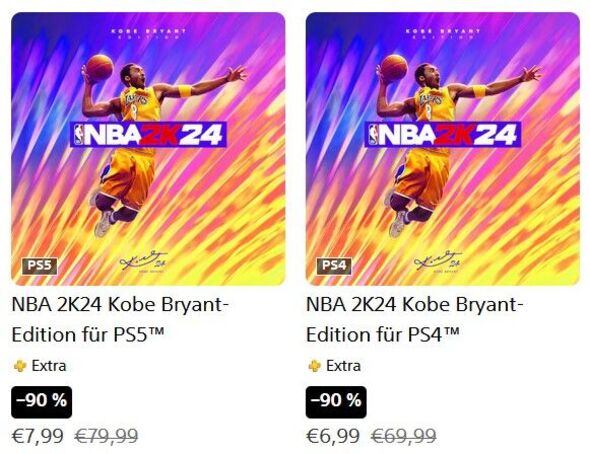Screen dimensions: 590x454
Task: Select the €6,99 discounted price
Action: [x=333, y=436]
